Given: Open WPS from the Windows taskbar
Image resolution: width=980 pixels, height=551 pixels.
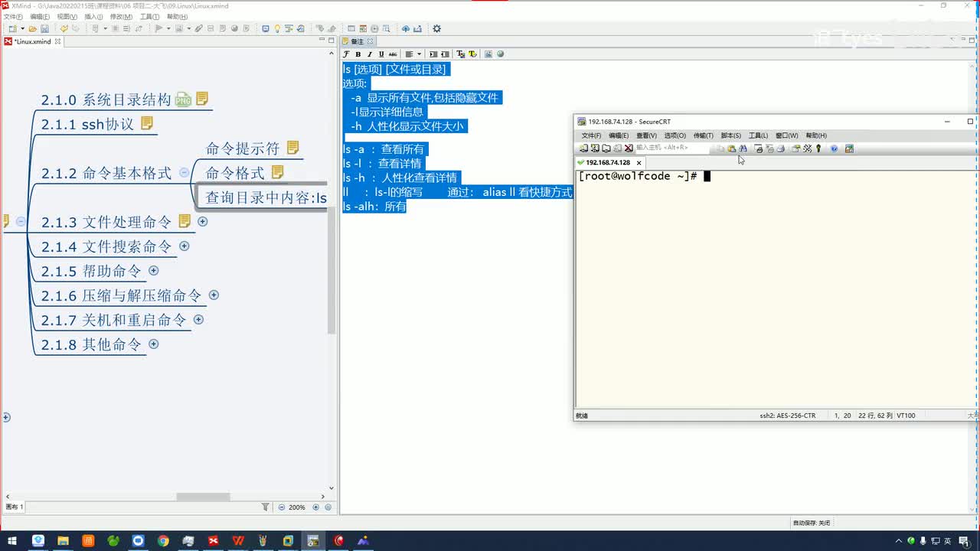Looking at the screenshot, I should pyautogui.click(x=238, y=540).
